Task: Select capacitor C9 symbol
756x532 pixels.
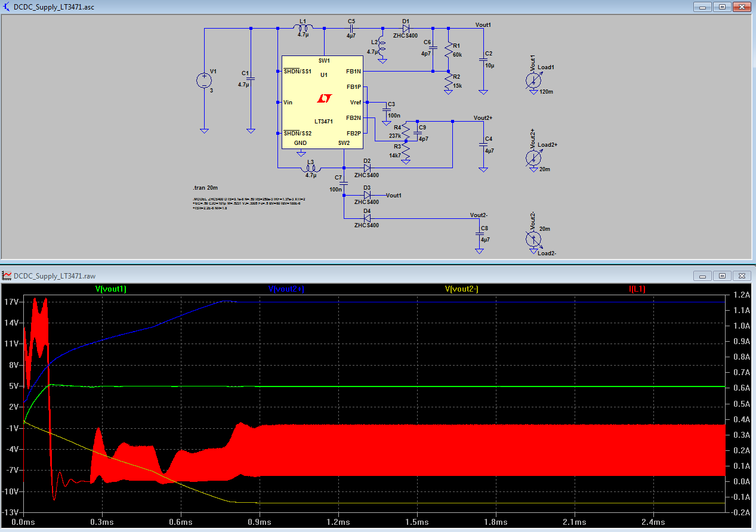Action: [418, 132]
